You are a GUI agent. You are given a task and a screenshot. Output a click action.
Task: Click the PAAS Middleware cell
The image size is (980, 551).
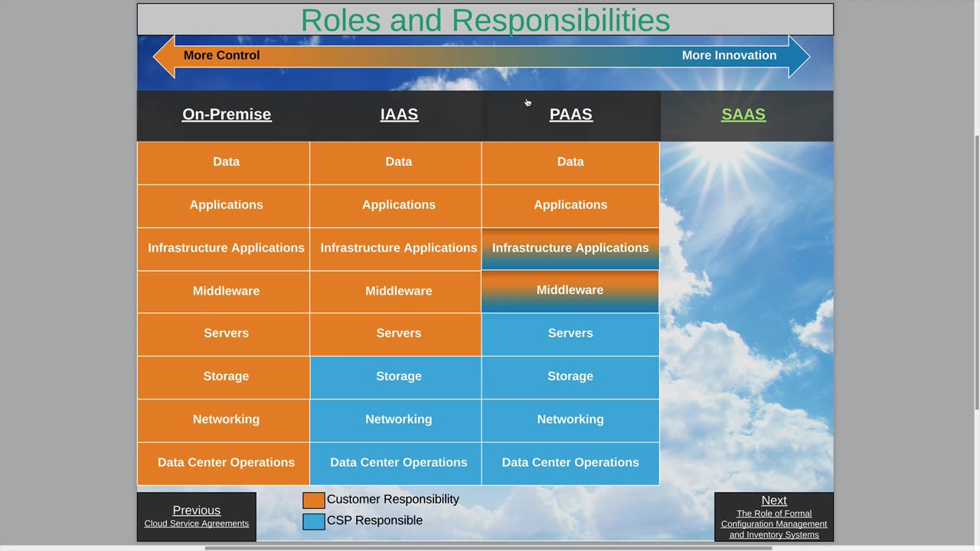click(x=570, y=291)
